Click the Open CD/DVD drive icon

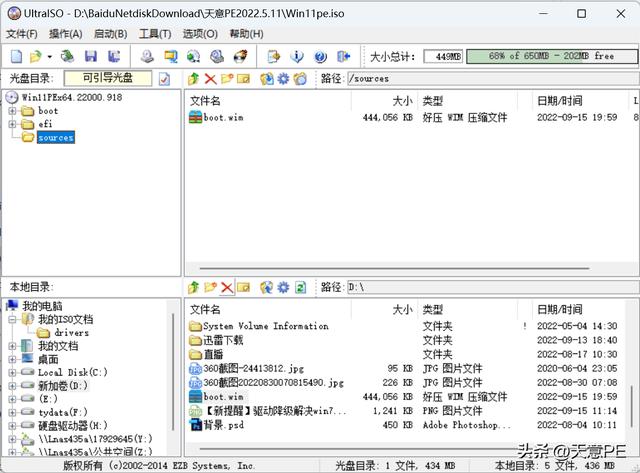[x=67, y=56]
